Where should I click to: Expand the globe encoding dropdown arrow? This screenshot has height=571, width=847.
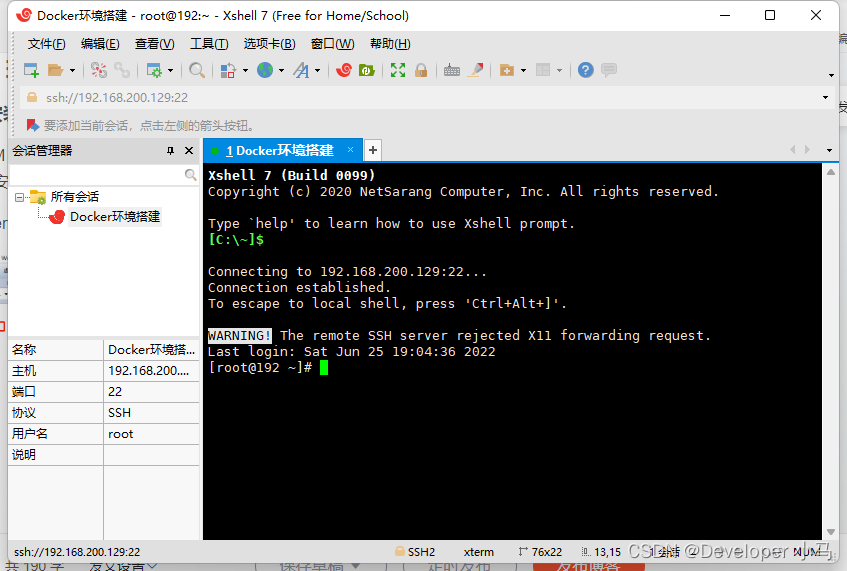281,71
